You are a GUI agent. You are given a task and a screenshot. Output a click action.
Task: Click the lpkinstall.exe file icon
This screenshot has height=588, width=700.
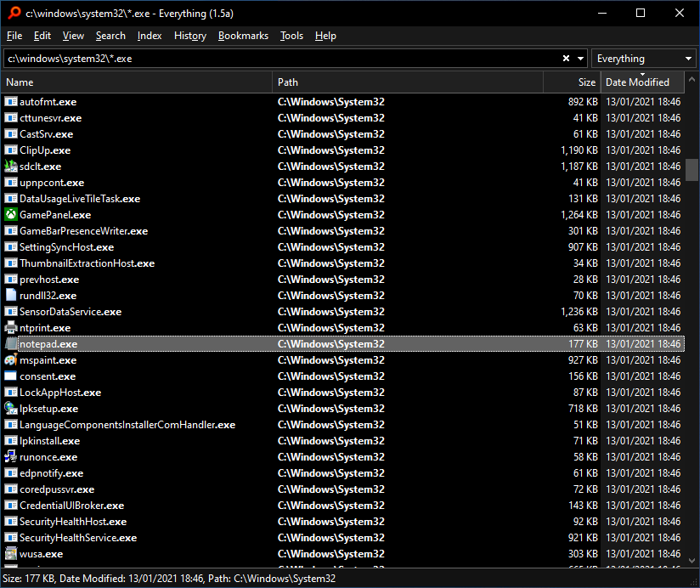coord(11,441)
